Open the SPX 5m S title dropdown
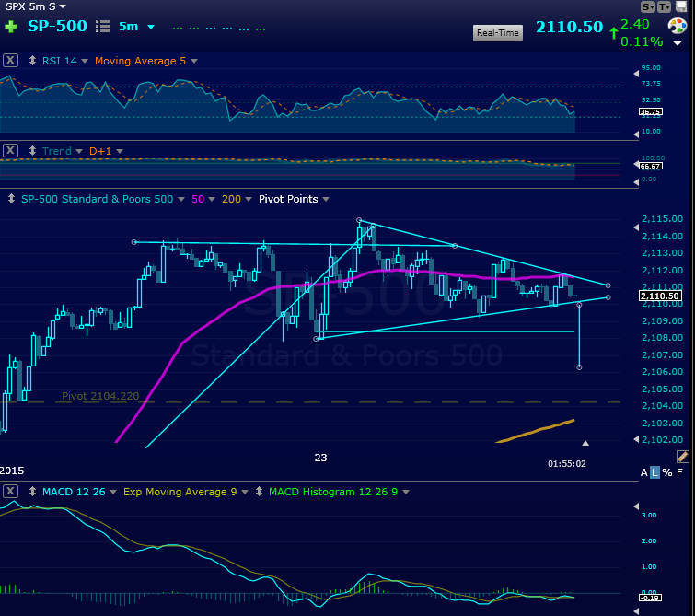695x616 pixels. pos(63,6)
